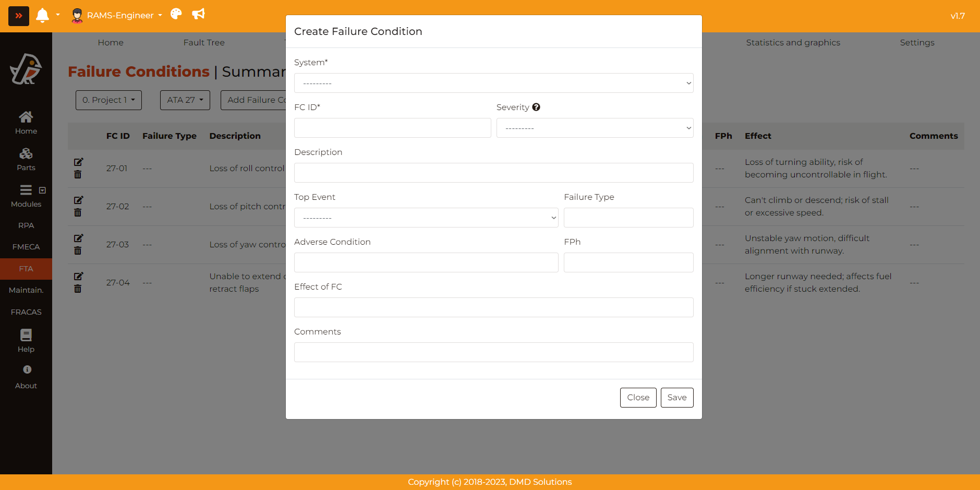Click the Severity help question-mark icon

536,107
